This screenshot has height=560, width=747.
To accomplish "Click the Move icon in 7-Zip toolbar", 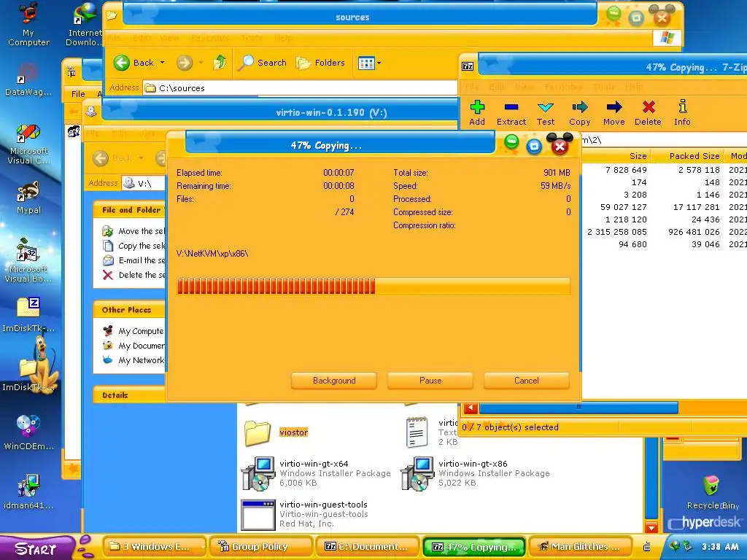I will point(614,113).
